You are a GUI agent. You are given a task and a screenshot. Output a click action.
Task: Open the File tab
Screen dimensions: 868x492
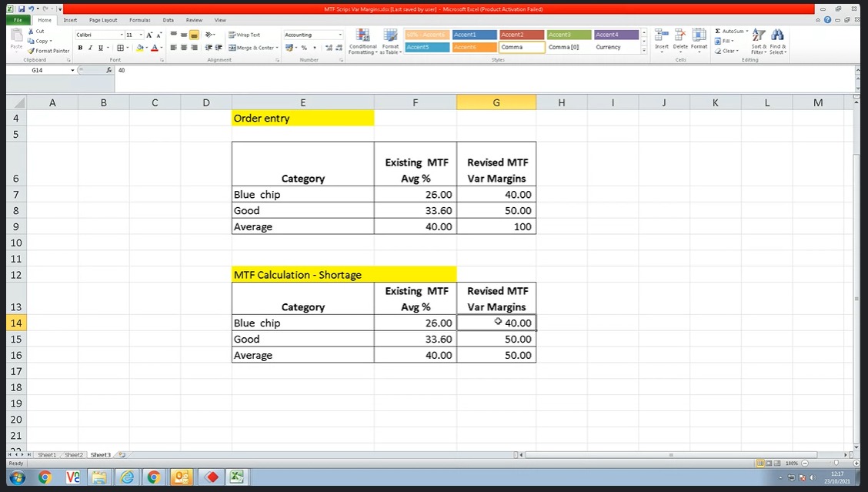pos(18,20)
